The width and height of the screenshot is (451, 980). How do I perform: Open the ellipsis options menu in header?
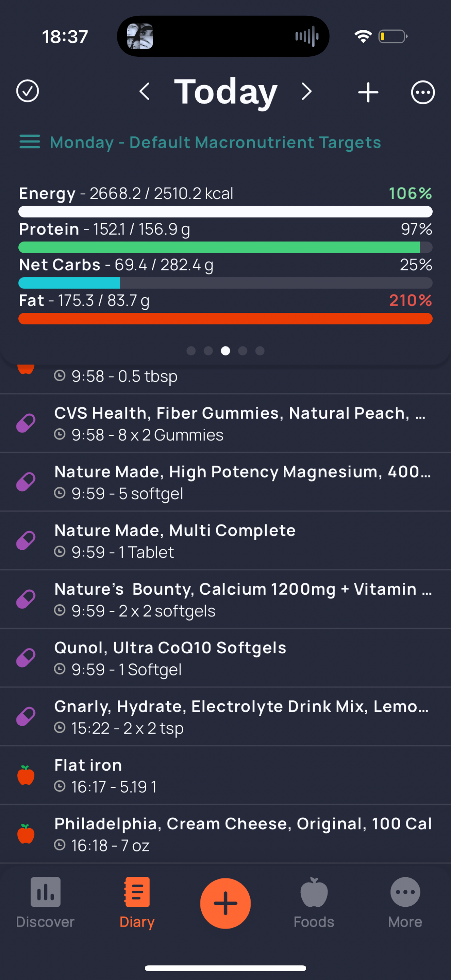pos(423,92)
